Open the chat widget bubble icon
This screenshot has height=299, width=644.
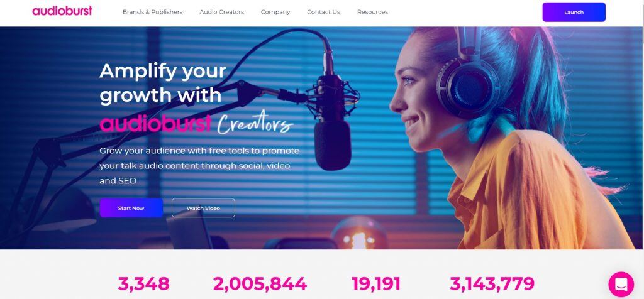(621, 284)
